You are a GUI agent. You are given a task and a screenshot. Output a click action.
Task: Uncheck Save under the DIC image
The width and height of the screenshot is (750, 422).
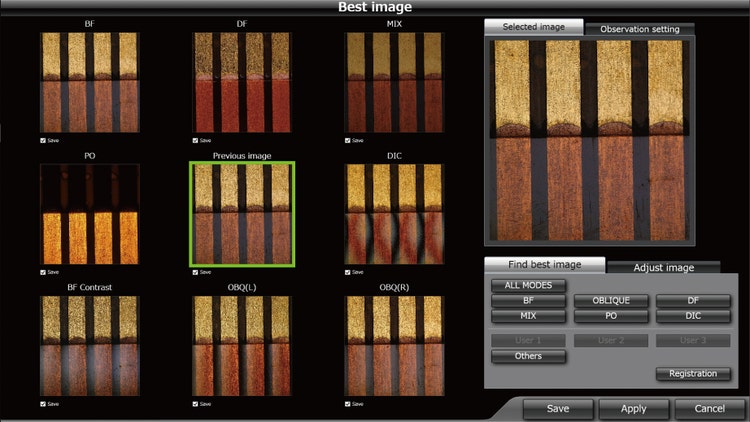click(x=347, y=272)
